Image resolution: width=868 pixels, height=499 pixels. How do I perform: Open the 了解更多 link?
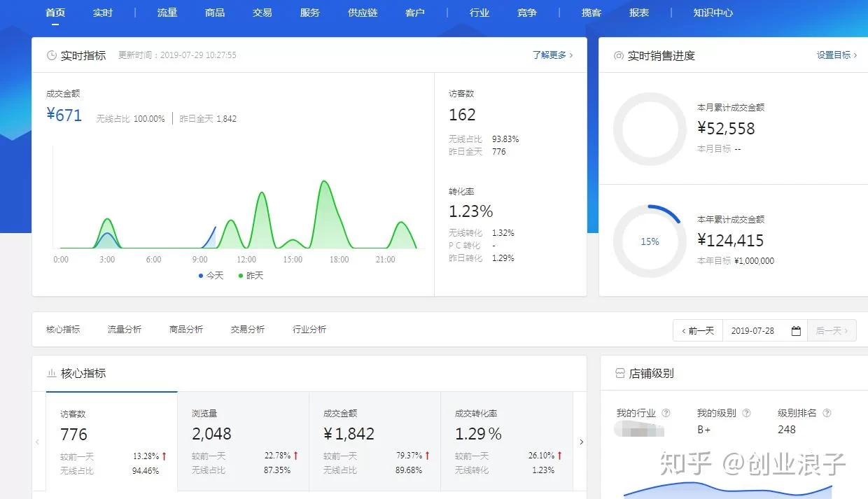tap(552, 55)
